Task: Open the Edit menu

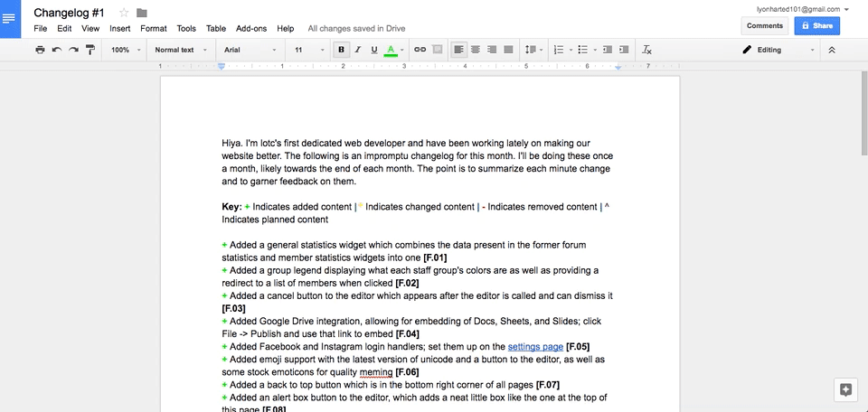Action: coord(64,28)
